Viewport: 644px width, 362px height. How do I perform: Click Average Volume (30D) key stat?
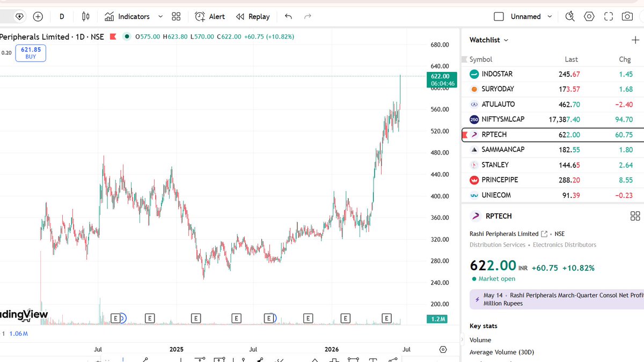point(503,352)
